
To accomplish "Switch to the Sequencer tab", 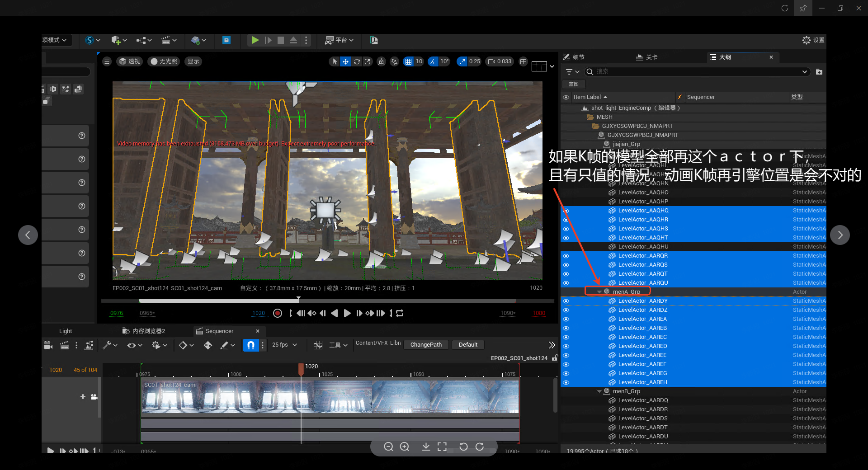I will (219, 331).
